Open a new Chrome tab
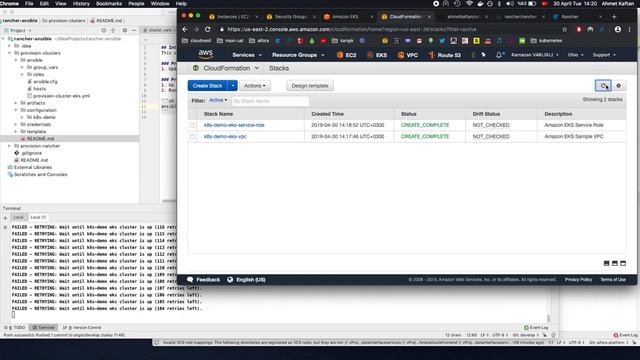 (614, 17)
